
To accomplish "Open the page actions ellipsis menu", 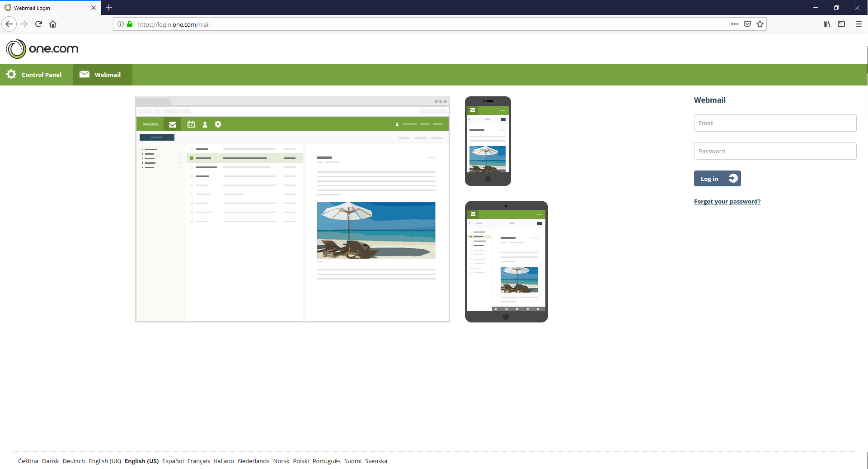I will click(735, 24).
